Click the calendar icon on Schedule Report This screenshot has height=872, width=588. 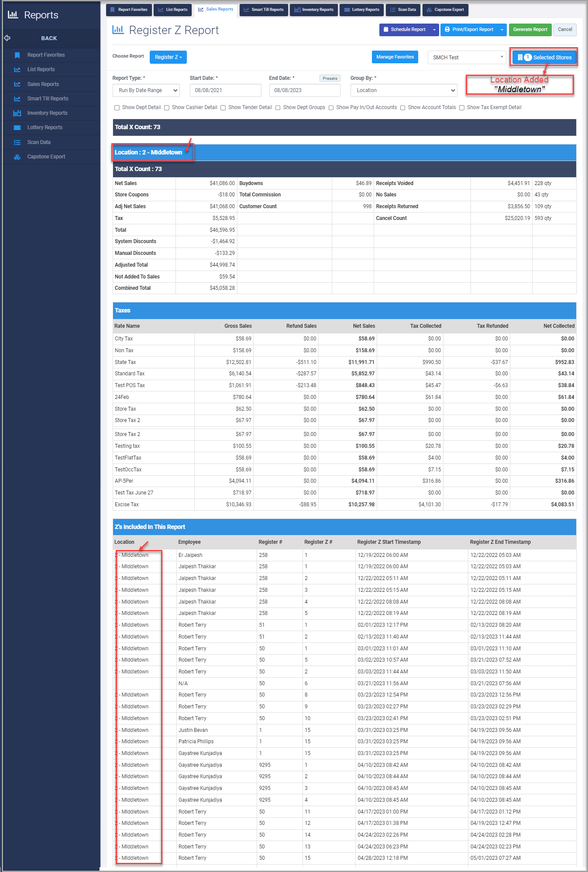[386, 30]
